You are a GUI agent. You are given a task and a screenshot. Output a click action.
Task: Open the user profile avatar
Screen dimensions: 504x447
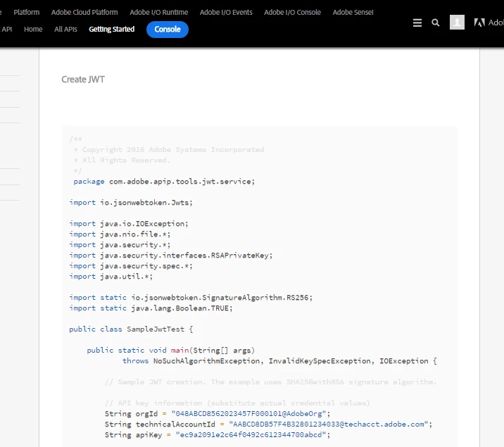pos(457,23)
